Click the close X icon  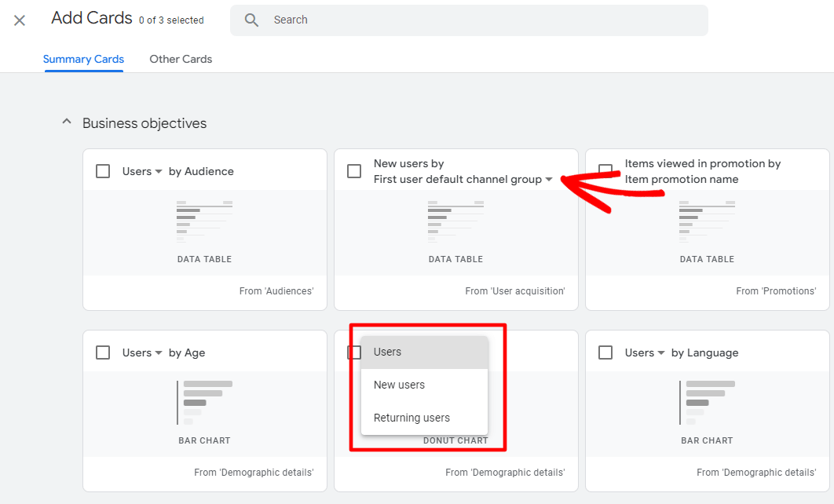pyautogui.click(x=20, y=20)
